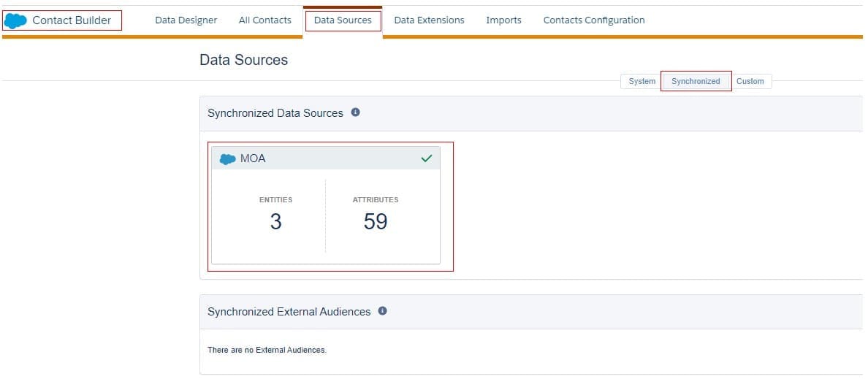Go to the Data Extensions tab

coord(429,20)
